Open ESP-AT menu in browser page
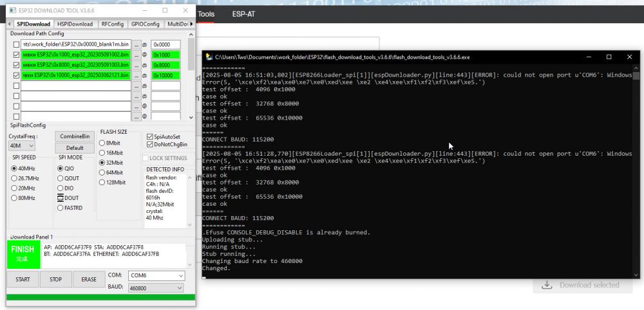 point(243,14)
